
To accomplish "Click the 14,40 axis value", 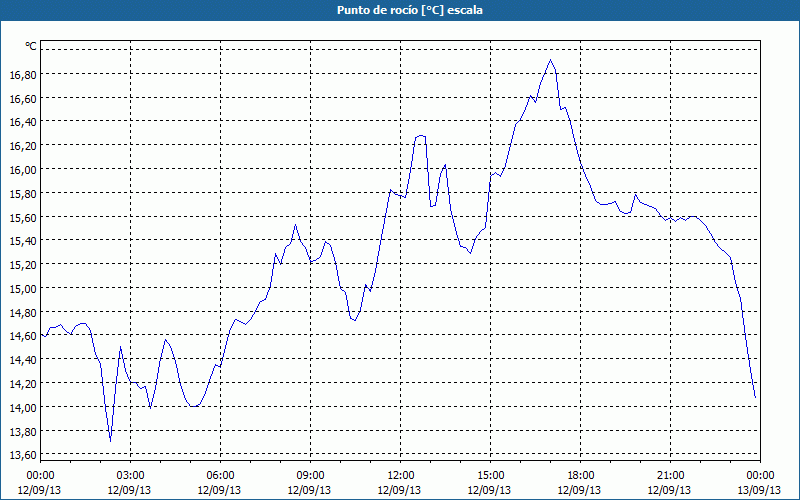I will (23, 360).
